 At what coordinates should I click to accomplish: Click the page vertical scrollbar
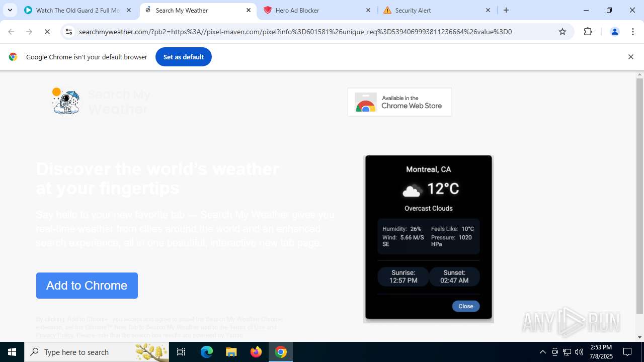pyautogui.click(x=639, y=195)
